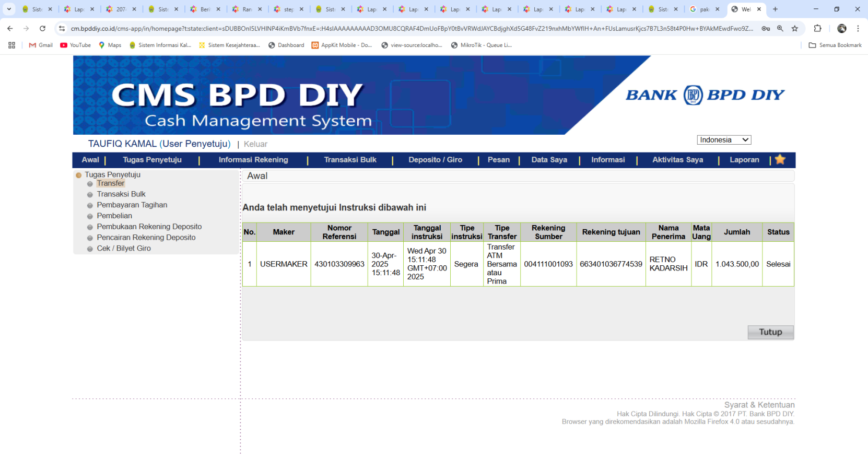This screenshot has width=868, height=470.
Task: Click the zoom magnifier icon in address bar
Action: coord(780,29)
